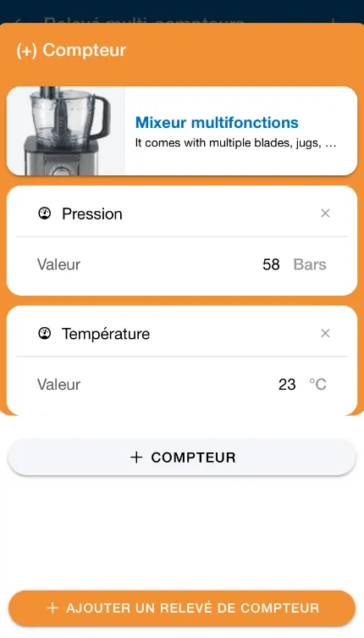Screen dimensions: 364x638
Task: Click the Température counter name
Action: pyautogui.click(x=106, y=334)
